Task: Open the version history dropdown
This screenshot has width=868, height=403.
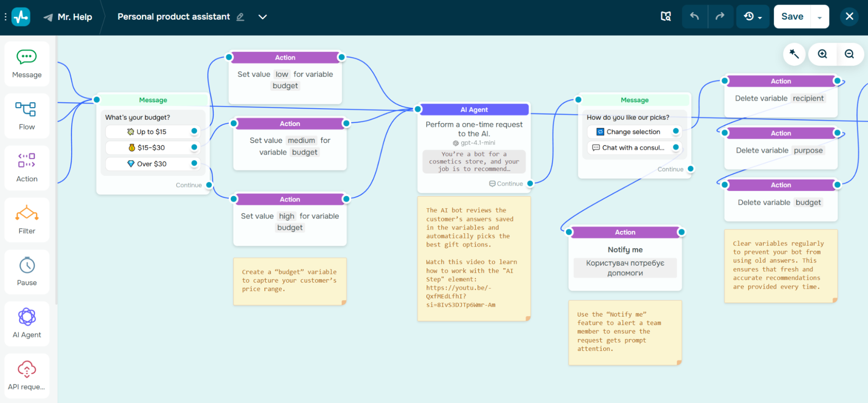Action: point(752,16)
